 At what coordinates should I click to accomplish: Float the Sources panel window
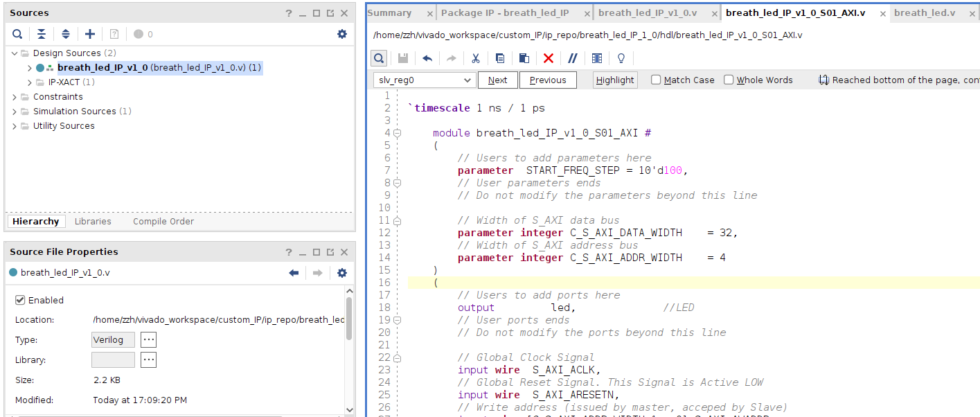coord(330,13)
